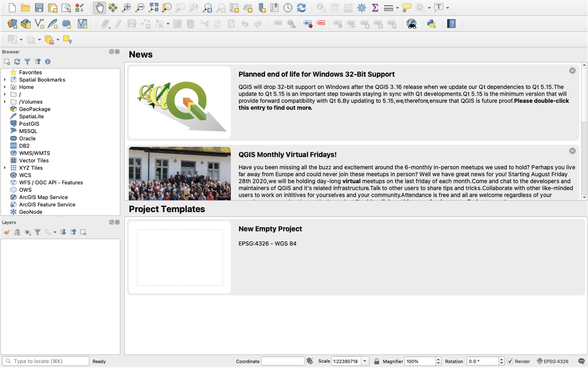Open the Python Console
The image size is (588, 368).
431,23
